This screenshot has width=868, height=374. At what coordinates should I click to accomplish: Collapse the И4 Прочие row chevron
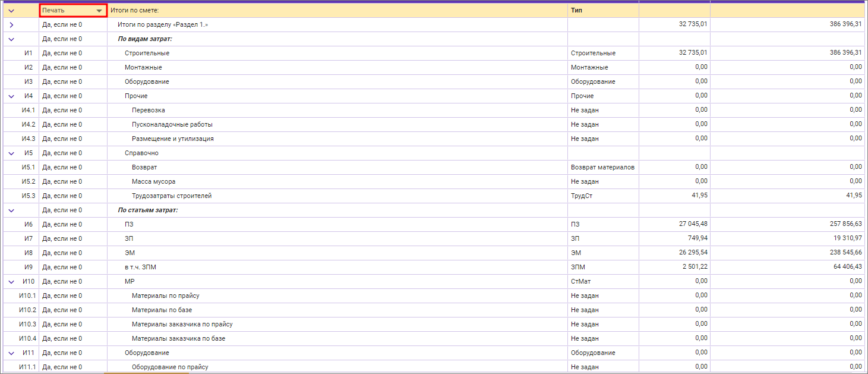(x=11, y=96)
